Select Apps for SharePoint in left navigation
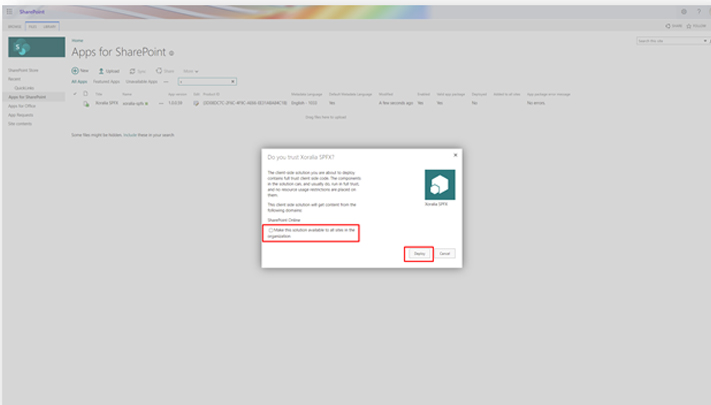The image size is (711, 405). coord(27,97)
